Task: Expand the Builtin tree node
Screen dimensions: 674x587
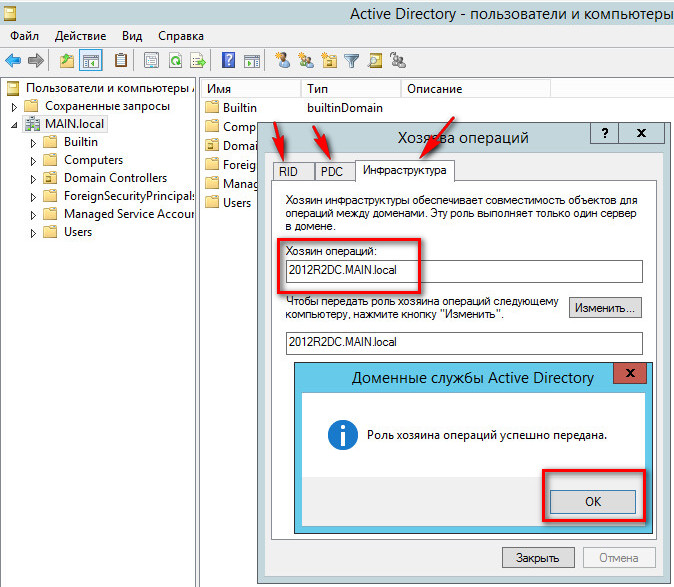Action: pos(33,144)
